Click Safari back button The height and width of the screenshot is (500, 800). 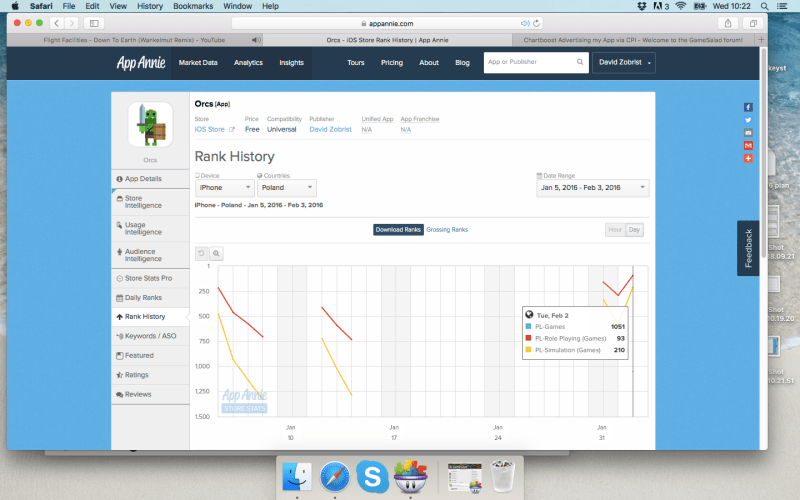point(57,23)
